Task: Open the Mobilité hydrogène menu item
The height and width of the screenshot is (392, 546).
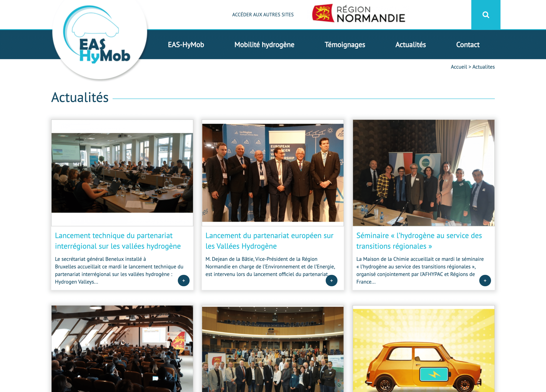Action: coord(264,45)
